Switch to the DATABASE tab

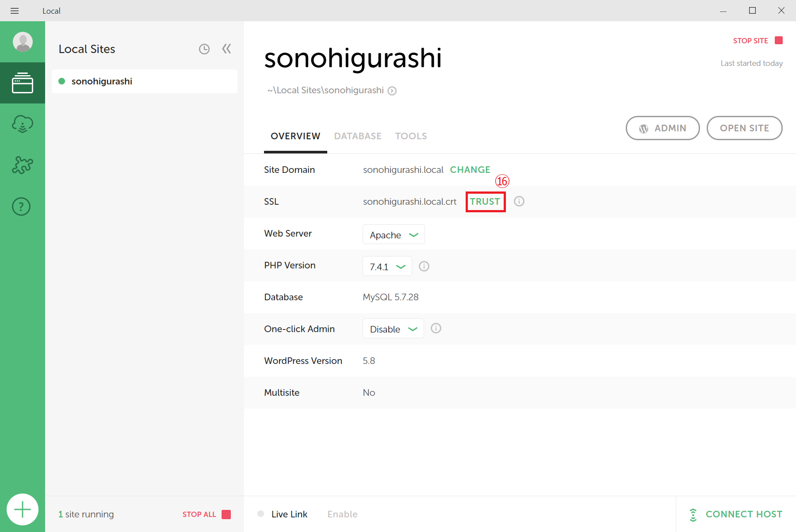click(358, 136)
